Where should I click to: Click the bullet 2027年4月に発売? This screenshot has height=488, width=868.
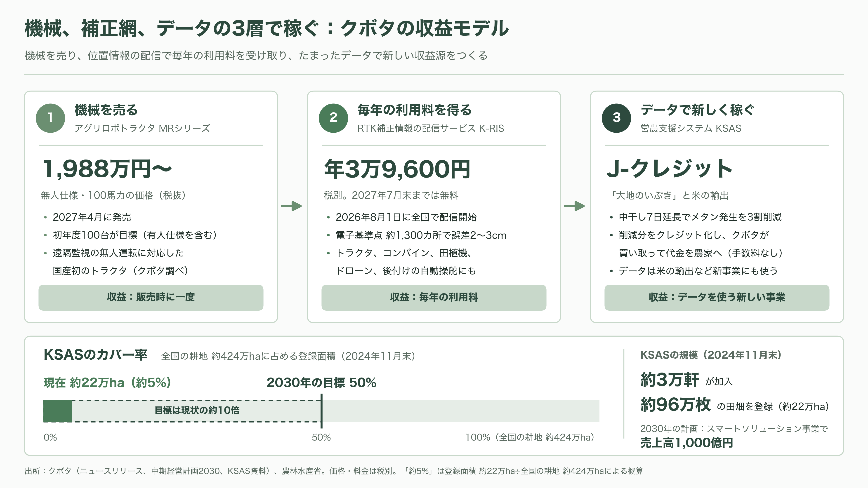click(x=92, y=217)
